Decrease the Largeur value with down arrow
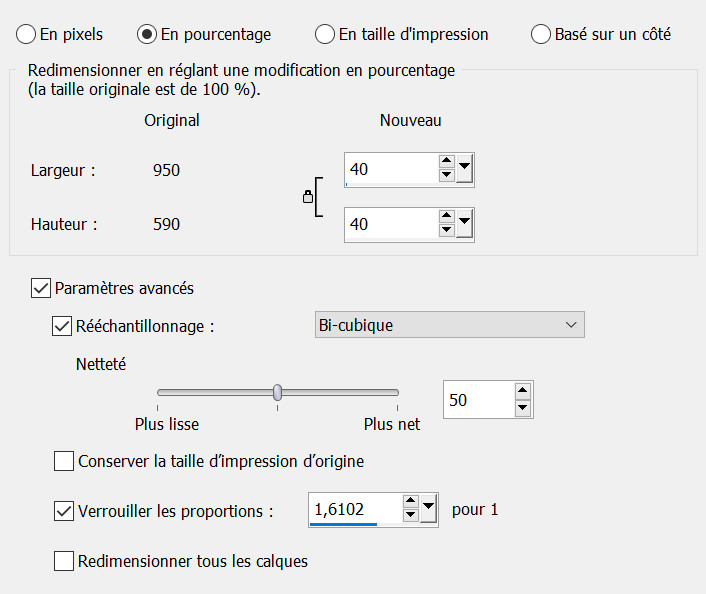The image size is (706, 594). 446,176
